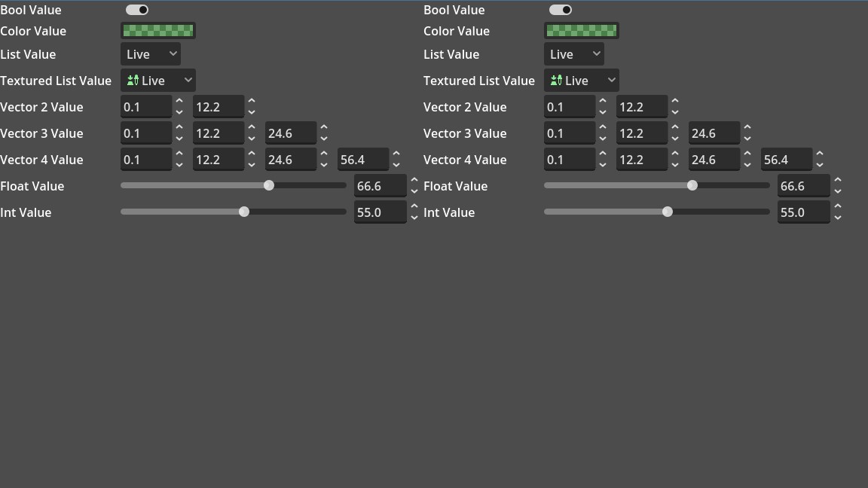Click the right Textured List Live icon
The height and width of the screenshot is (488, 868).
click(x=556, y=81)
